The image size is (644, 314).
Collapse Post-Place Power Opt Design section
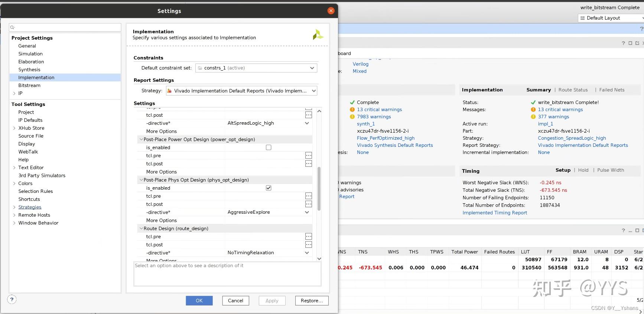141,139
